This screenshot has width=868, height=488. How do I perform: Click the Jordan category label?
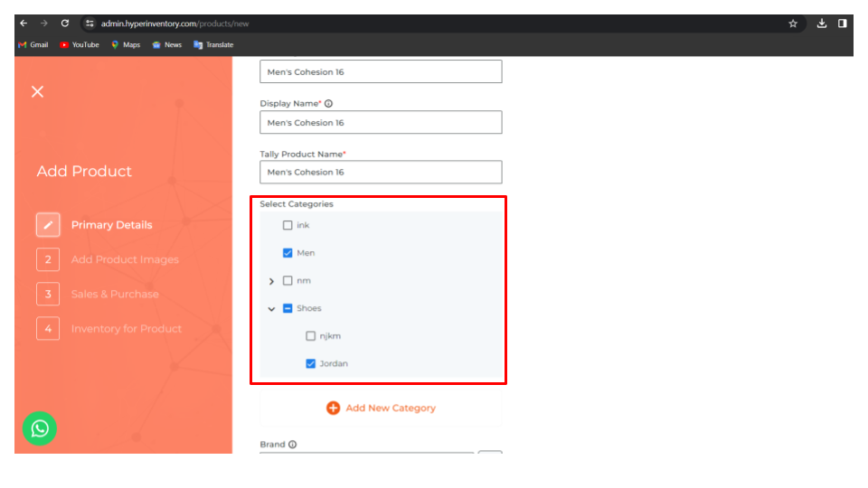coord(334,363)
